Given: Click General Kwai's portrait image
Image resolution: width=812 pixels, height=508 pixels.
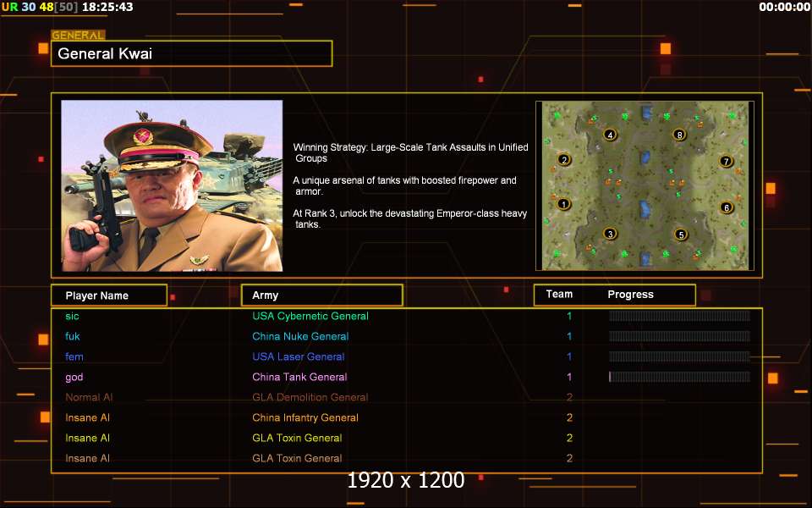Looking at the screenshot, I should (x=172, y=185).
